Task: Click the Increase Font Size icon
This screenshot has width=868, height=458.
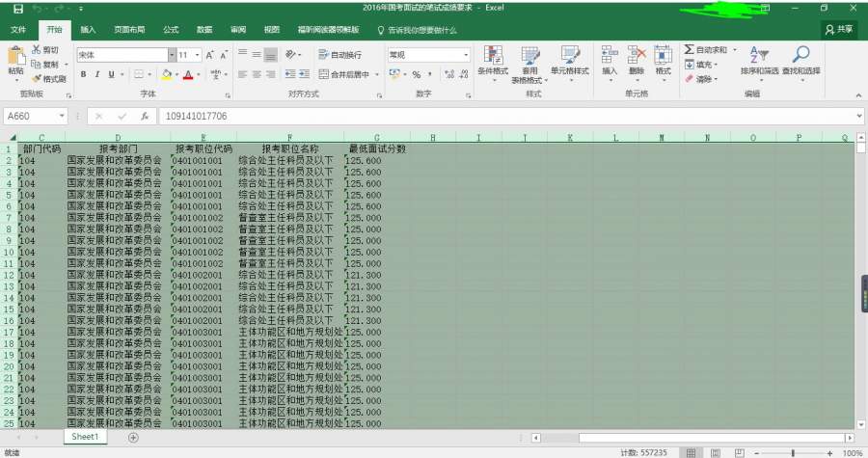Action: pos(209,55)
